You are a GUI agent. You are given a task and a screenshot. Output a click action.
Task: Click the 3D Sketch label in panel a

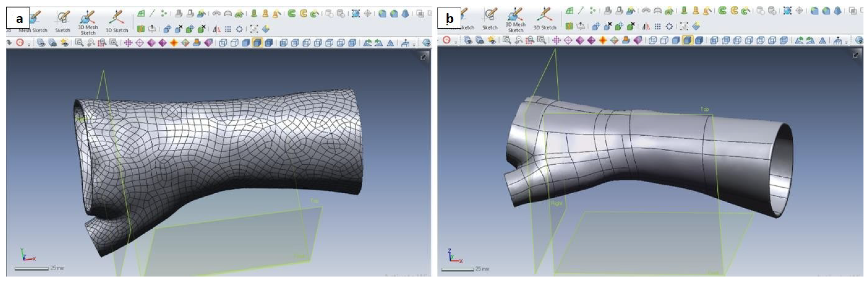point(117,30)
